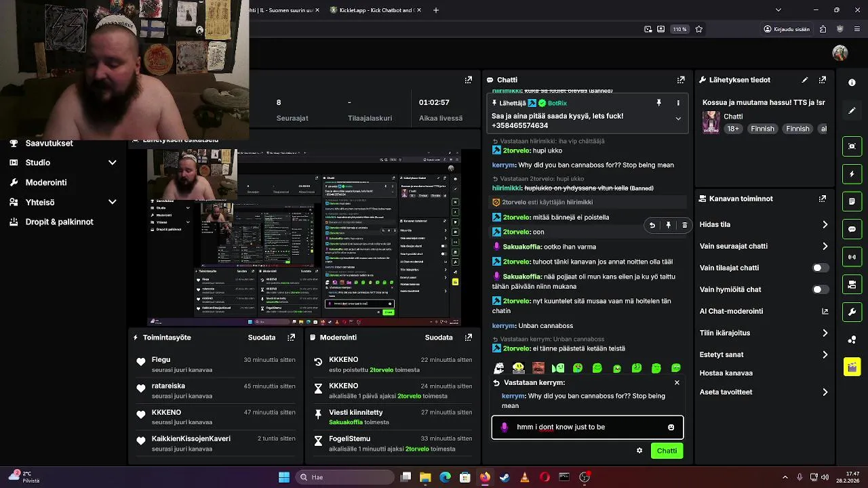Cancel the reply to kerrym
This screenshot has height=488, width=868.
coord(677,383)
